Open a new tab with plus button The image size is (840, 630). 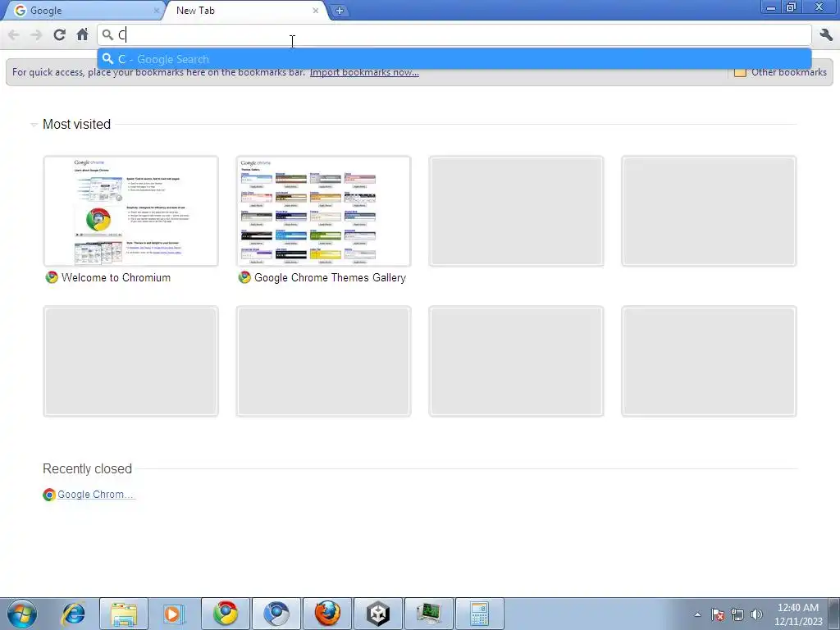pyautogui.click(x=339, y=10)
